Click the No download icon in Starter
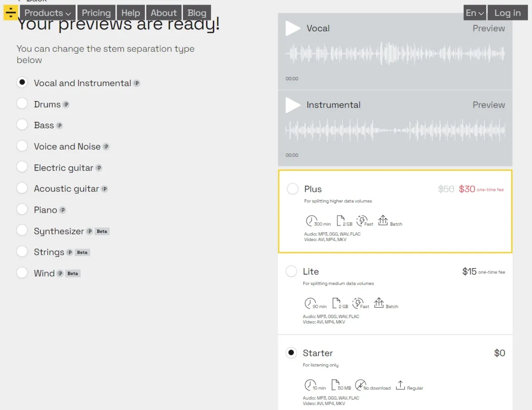532x410 pixels. click(x=361, y=385)
